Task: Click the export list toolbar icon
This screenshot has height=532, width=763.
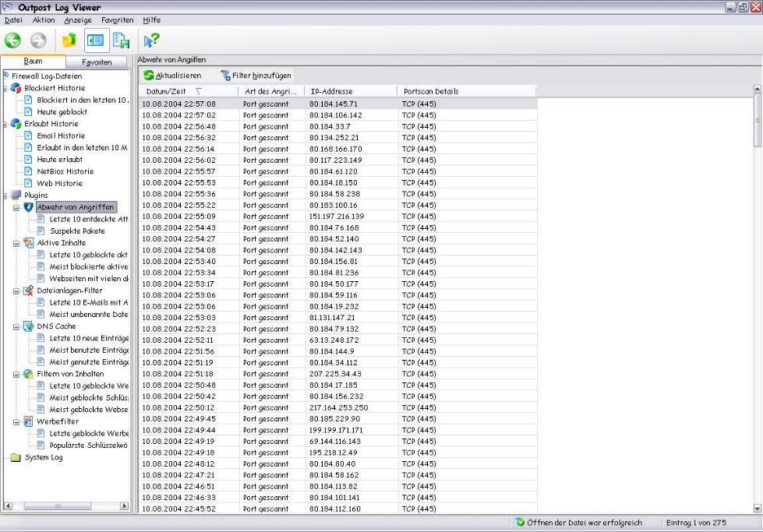Action: (x=121, y=41)
